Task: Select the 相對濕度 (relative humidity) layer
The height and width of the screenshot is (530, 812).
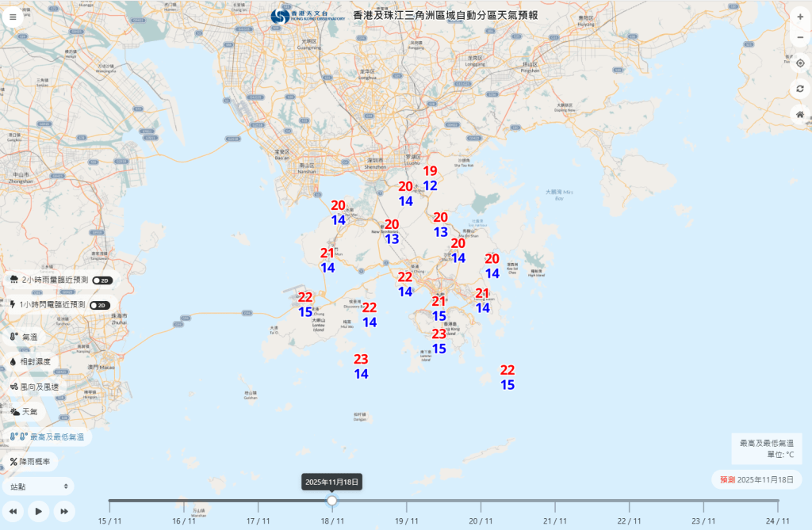Action: 13,363
